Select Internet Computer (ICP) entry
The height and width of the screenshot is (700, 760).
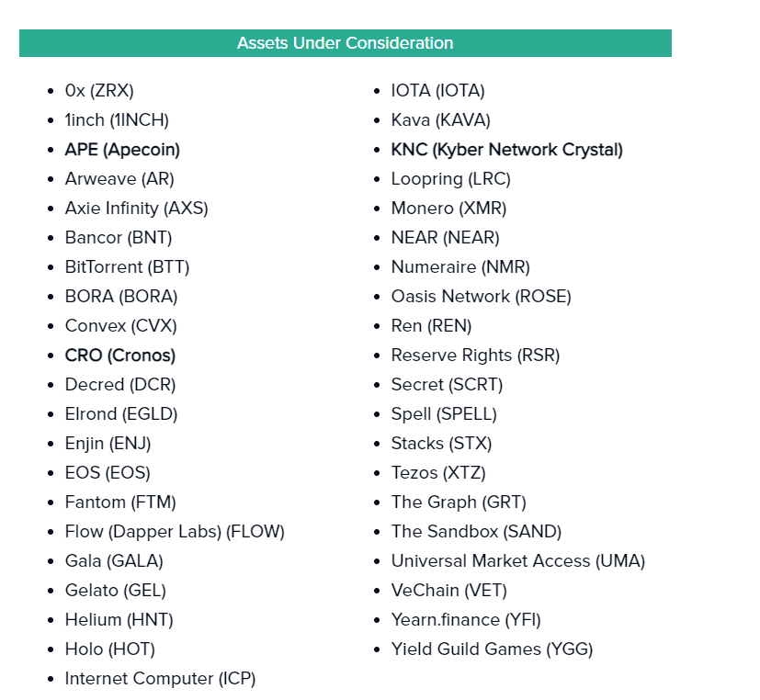[160, 679]
